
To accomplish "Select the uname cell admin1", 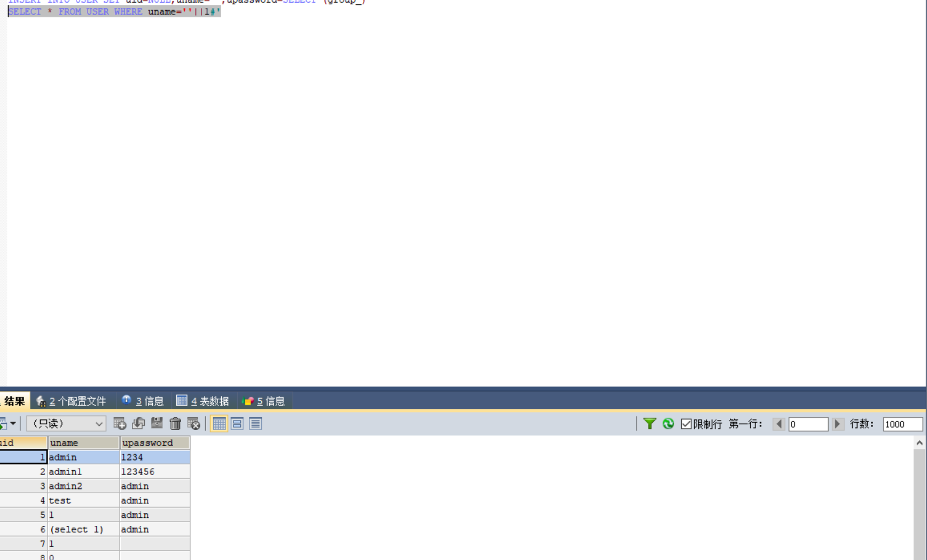I will point(83,472).
